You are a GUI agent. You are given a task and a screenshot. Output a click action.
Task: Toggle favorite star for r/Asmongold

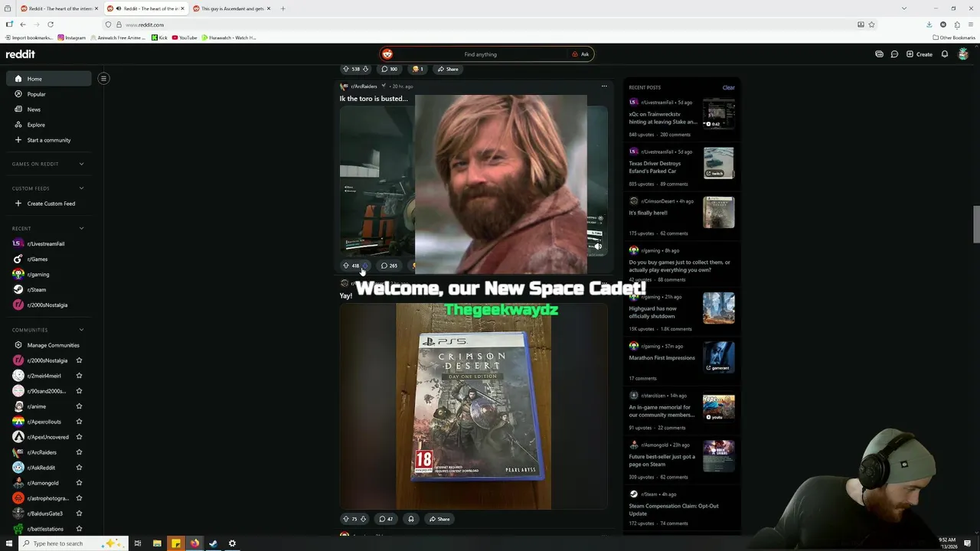coord(79,483)
